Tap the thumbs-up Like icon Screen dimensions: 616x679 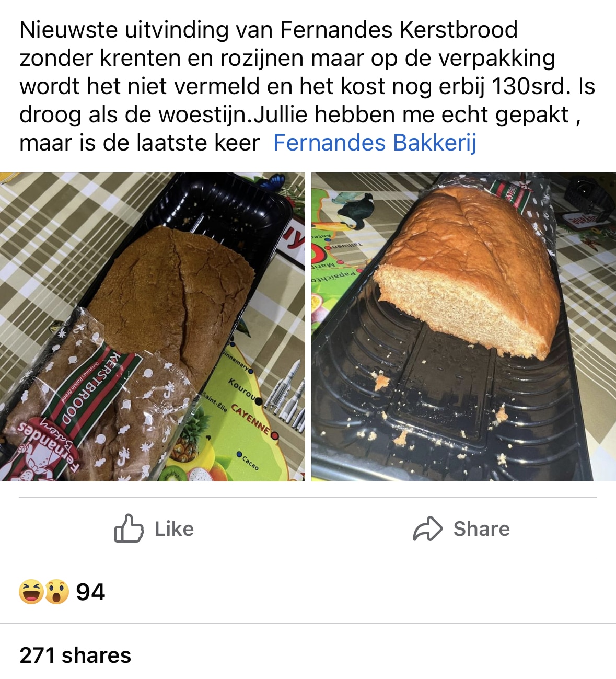[129, 528]
